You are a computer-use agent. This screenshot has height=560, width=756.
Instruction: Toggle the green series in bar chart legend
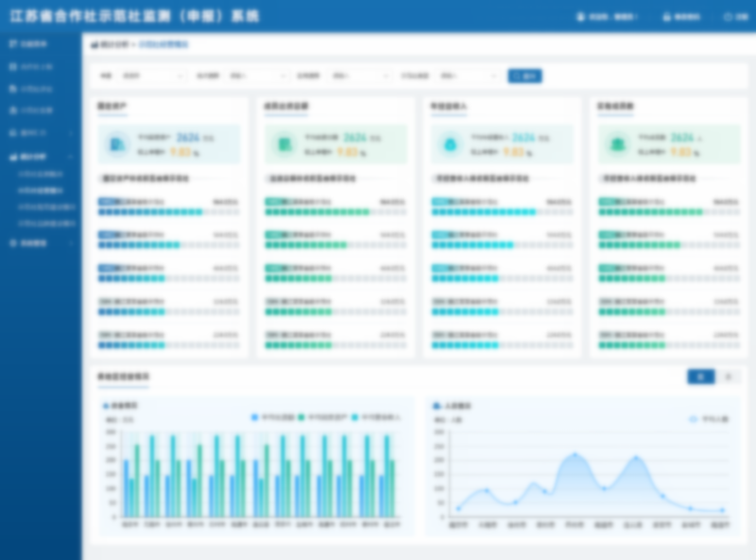[301, 416]
